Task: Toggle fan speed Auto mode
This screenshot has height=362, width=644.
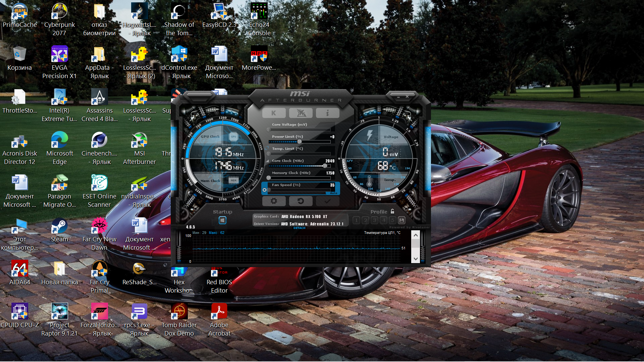Action: 333,193
